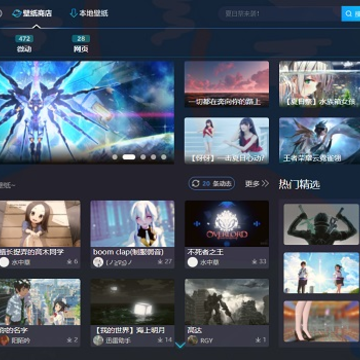Click the star icon showing 14
Viewport: 360px width, 360px height.
[x=160, y=340]
